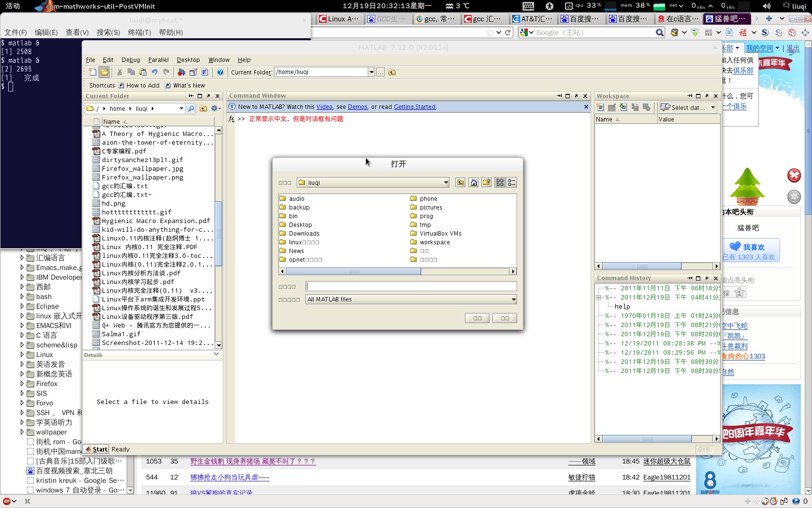The image size is (812, 508).
Task: Select the VirtualBox VMs folder in Open dialog
Action: [435, 234]
